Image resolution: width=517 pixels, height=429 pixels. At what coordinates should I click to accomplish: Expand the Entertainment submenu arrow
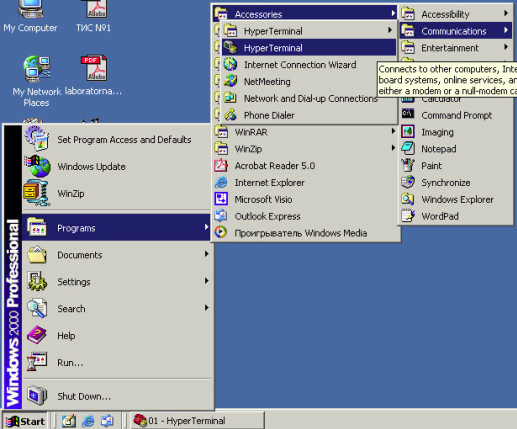point(506,47)
